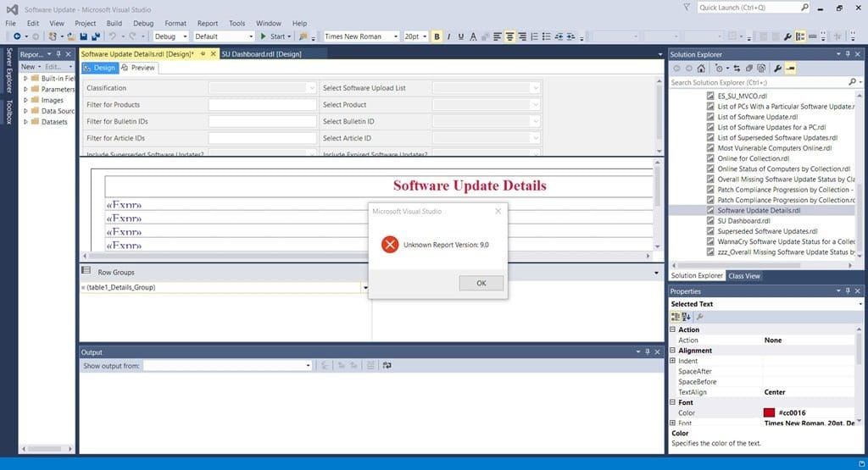Click the Properties wrench in Solution Explorer
The width and height of the screenshot is (868, 470).
pyautogui.click(x=778, y=69)
